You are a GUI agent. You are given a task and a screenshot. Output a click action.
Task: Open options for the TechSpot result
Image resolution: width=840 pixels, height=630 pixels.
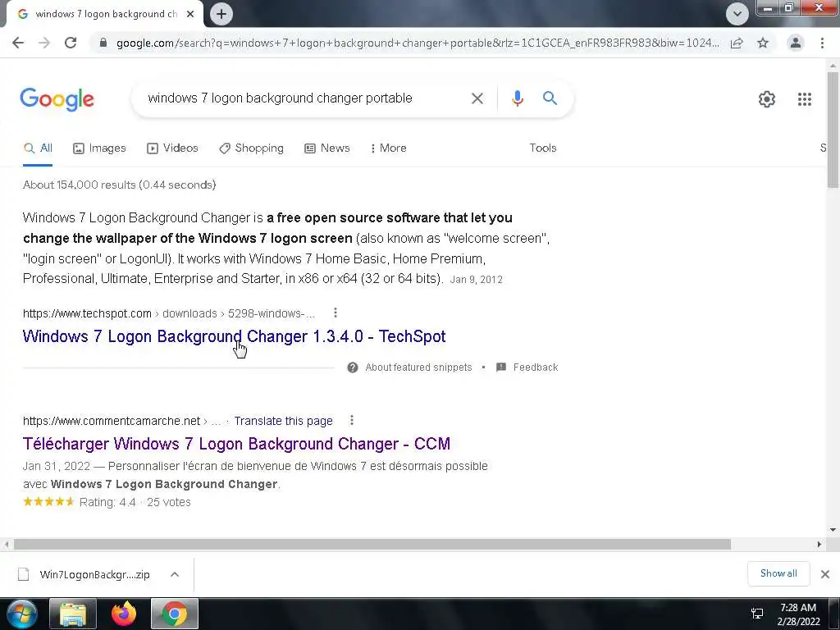click(336, 313)
